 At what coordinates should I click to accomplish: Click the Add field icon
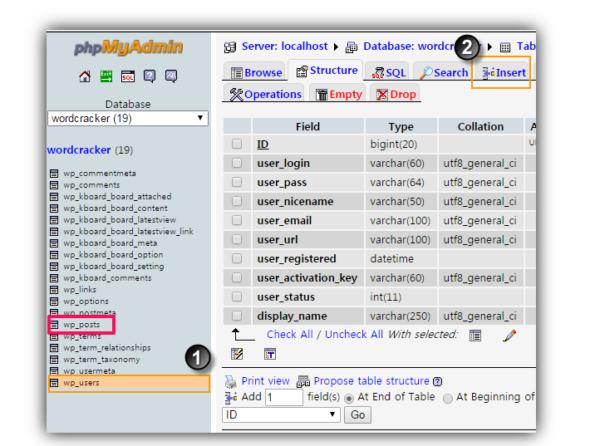click(231, 397)
